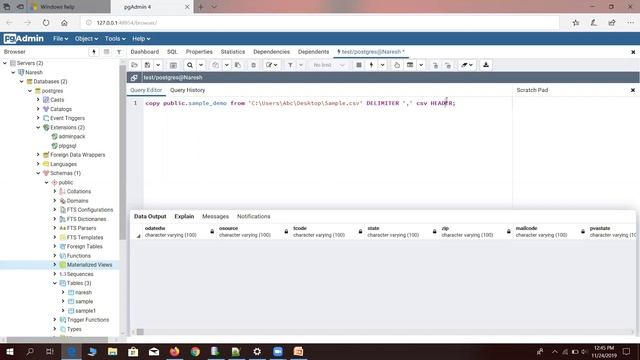This screenshot has height=360, width=640.
Task: Click the Open File toolbar icon
Action: [x=134, y=65]
